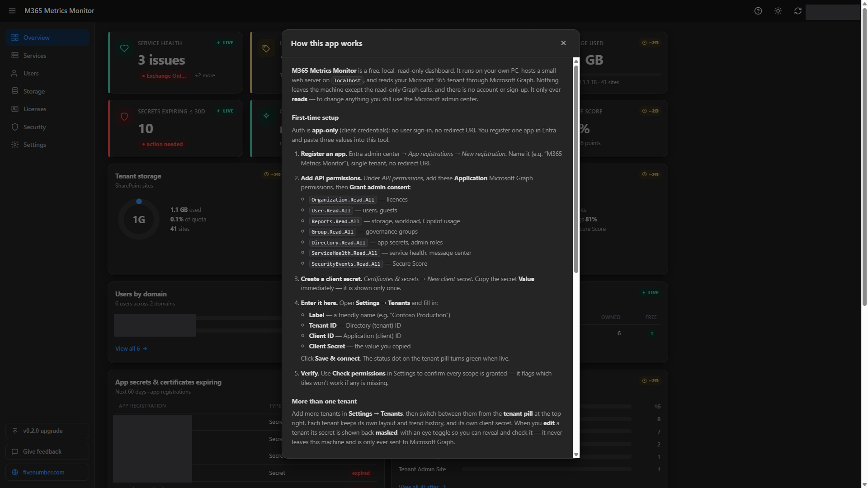Click the Service Health heart icon
The width and height of the screenshot is (868, 488).
tap(124, 48)
